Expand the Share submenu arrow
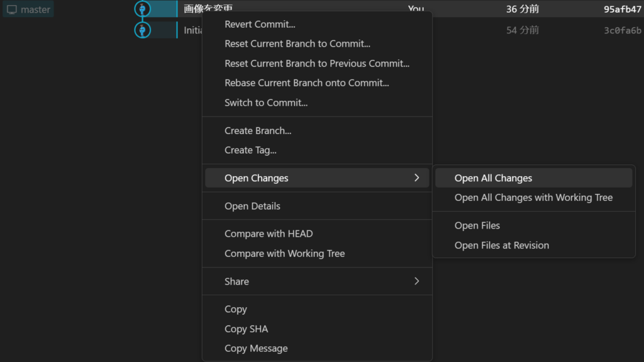This screenshot has height=362, width=644. point(416,281)
